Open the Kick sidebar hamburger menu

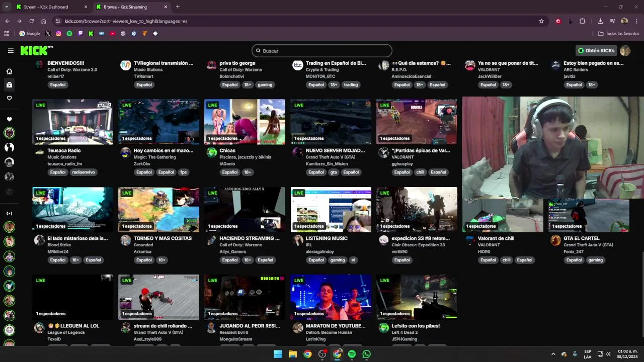point(11,50)
